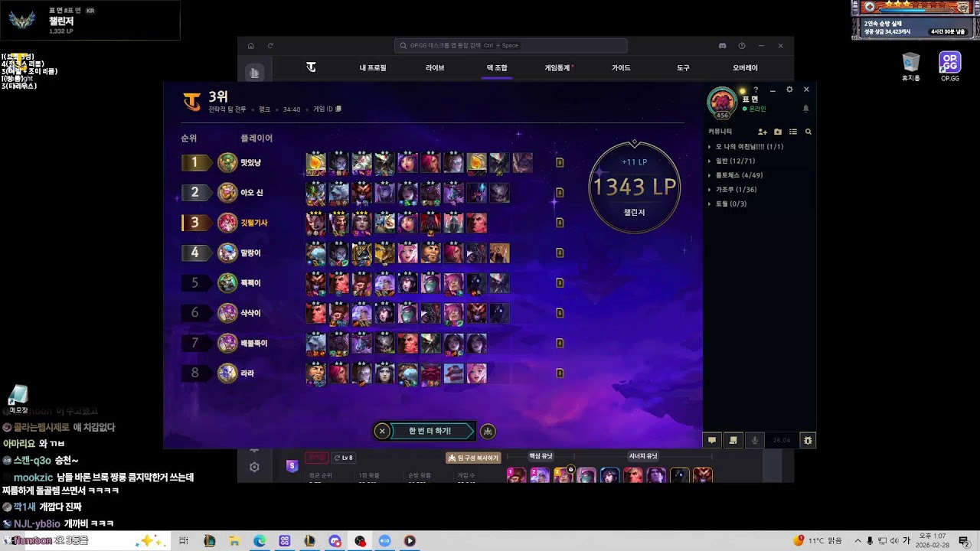
Task: Click the 표 면 profile avatar
Action: (x=722, y=102)
